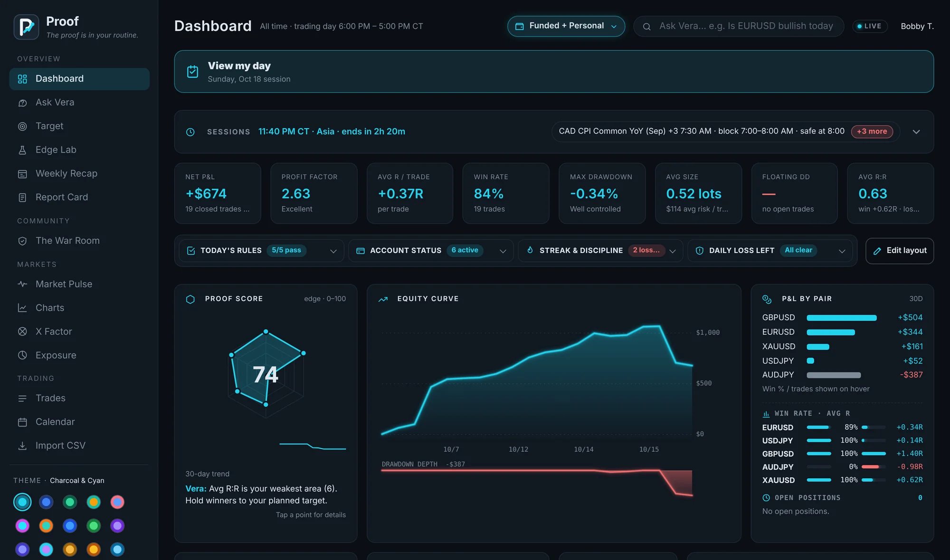
Task: Click the +3 more events badge
Action: click(872, 131)
